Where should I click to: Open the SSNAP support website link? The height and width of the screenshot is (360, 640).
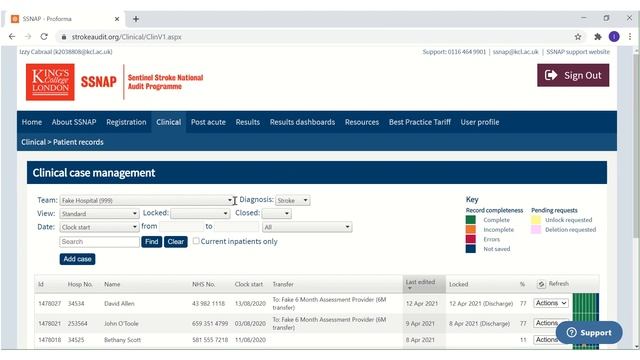(x=578, y=52)
